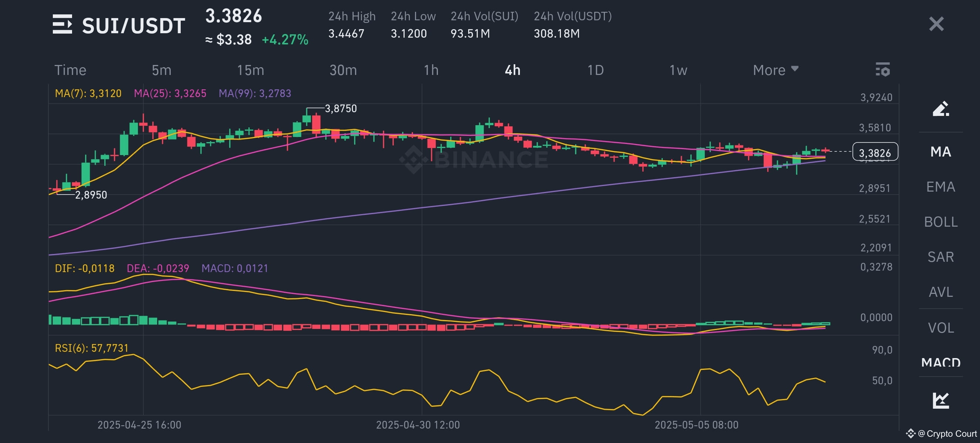Click the 3,8750 high price marker

click(x=340, y=109)
